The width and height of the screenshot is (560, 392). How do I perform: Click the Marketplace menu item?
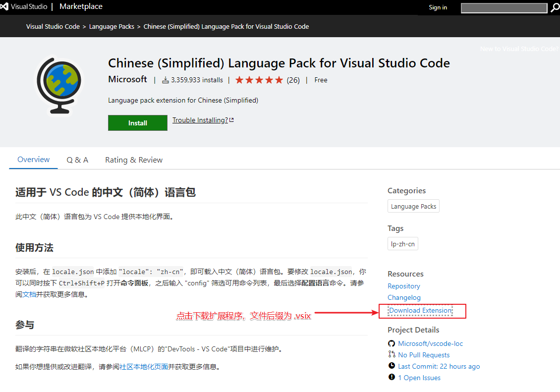(81, 6)
